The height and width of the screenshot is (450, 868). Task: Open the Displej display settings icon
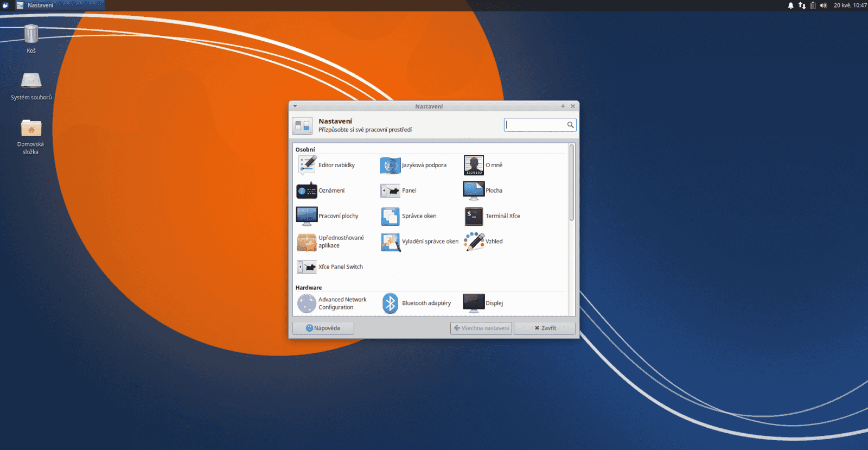pyautogui.click(x=474, y=303)
